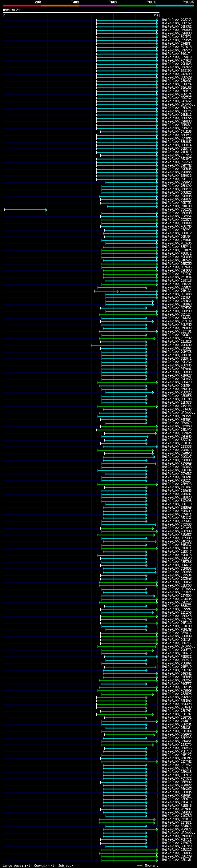
Task: Open hit UniRef100_Q9SRV5
Action: coord(176,40)
